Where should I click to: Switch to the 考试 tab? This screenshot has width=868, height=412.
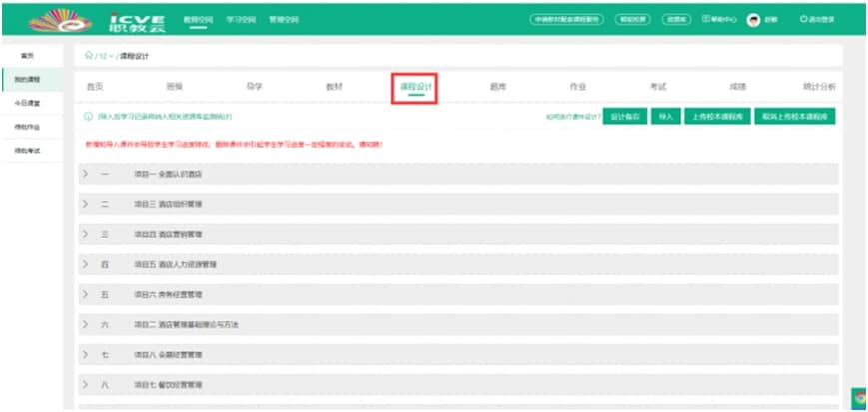(657, 87)
